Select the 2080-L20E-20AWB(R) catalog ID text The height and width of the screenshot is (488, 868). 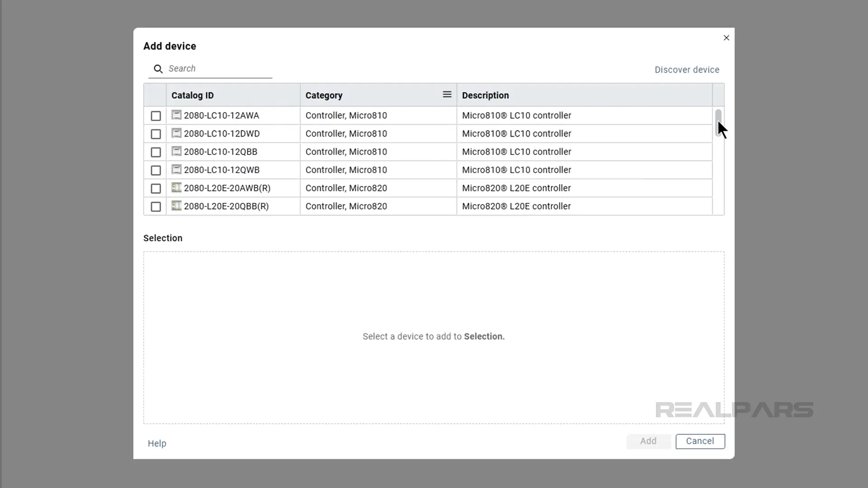point(227,188)
